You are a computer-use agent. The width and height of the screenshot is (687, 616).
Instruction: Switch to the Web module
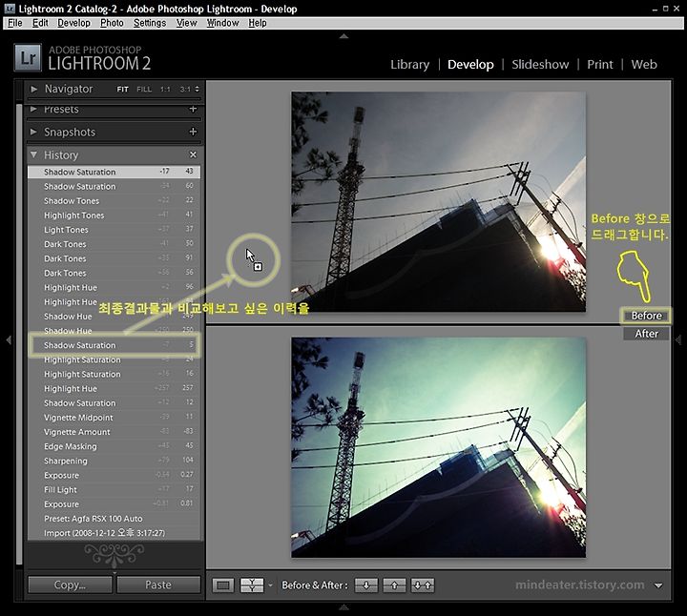644,64
